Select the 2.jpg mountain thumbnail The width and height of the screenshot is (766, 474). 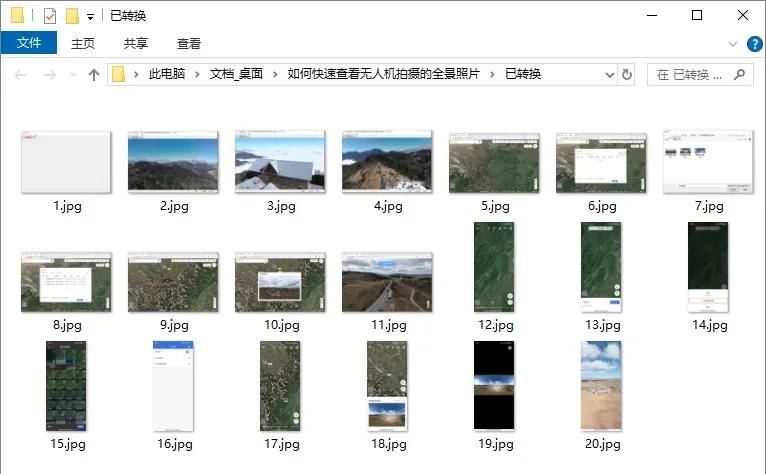click(173, 162)
